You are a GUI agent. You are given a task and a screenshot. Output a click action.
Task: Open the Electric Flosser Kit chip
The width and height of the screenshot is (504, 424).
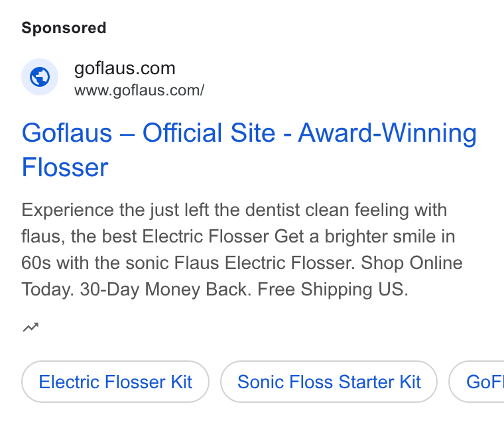tap(115, 382)
